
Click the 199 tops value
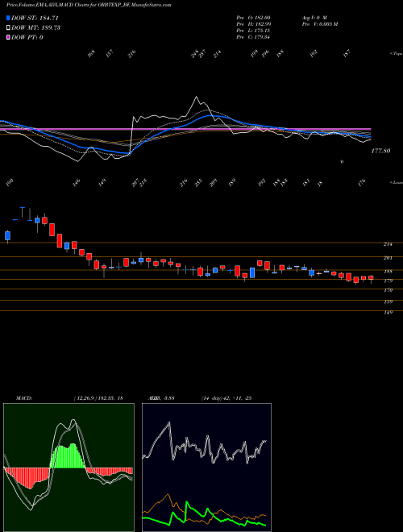pyautogui.click(x=255, y=54)
